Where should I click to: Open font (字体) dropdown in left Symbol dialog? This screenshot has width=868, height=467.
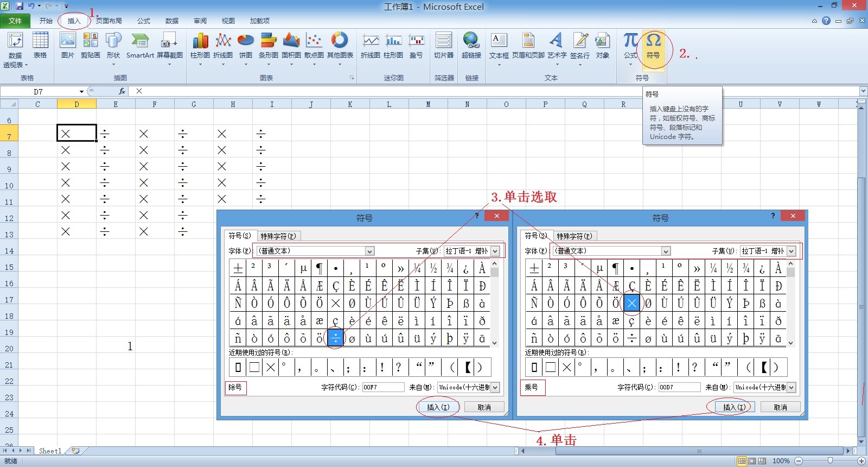pos(369,251)
